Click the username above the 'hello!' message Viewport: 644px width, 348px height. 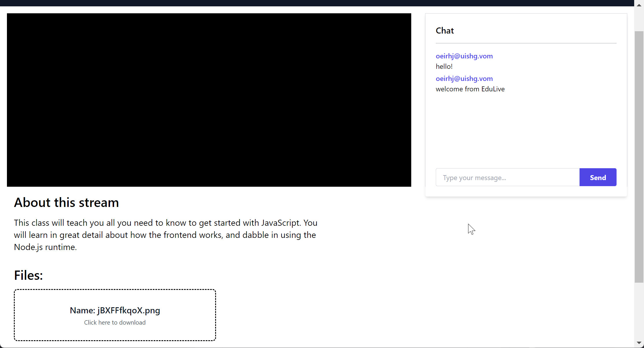(x=464, y=56)
